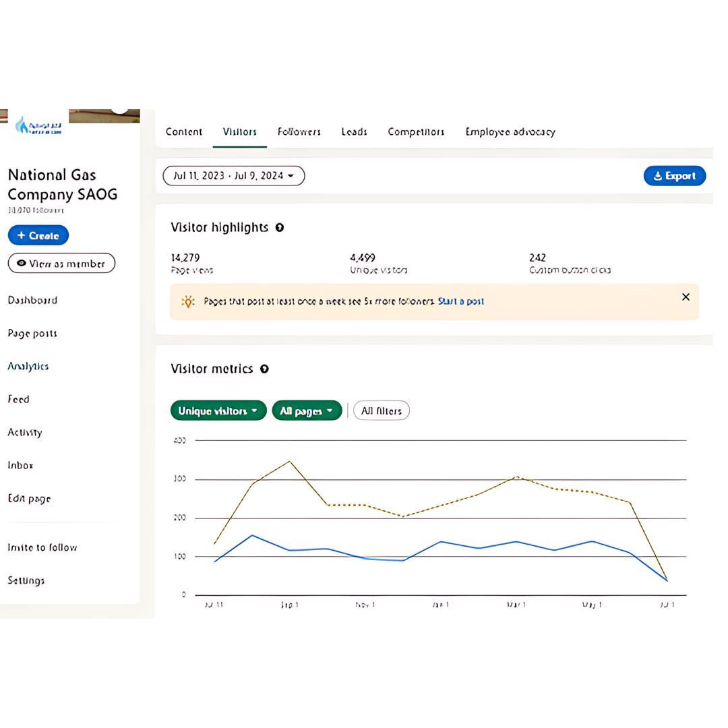Open the All filters panel
The image size is (728, 728).
coord(381,411)
